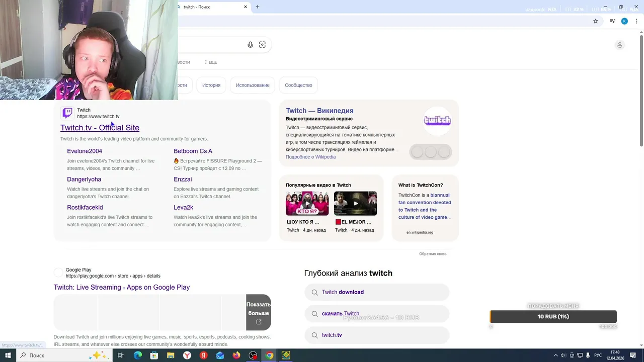Play the EL MEJOR video thumbnail
The height and width of the screenshot is (362, 644).
click(355, 204)
